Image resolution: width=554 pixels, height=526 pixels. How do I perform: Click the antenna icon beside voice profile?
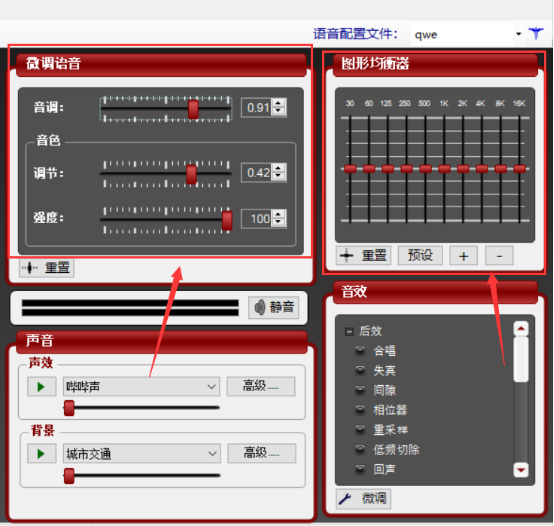[536, 34]
